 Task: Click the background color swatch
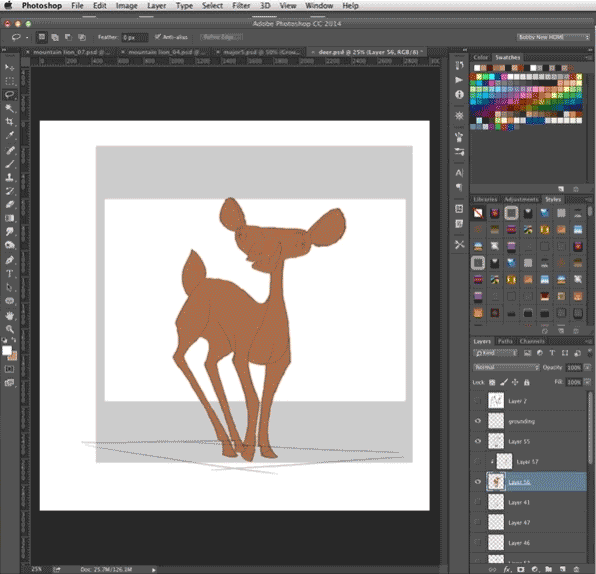tap(14, 357)
